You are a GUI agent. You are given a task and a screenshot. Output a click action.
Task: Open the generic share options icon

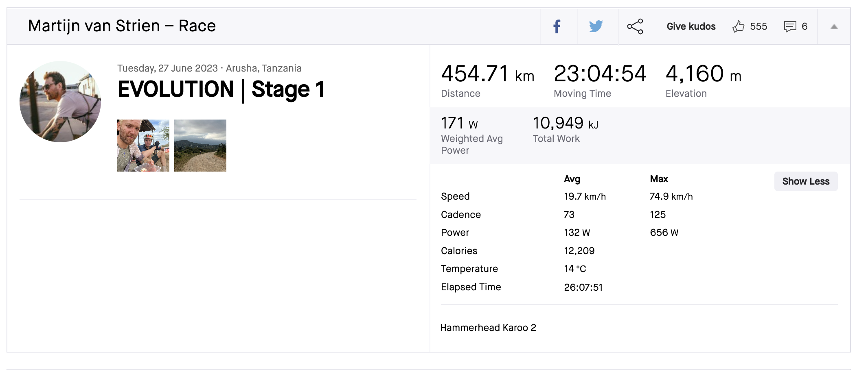click(635, 26)
